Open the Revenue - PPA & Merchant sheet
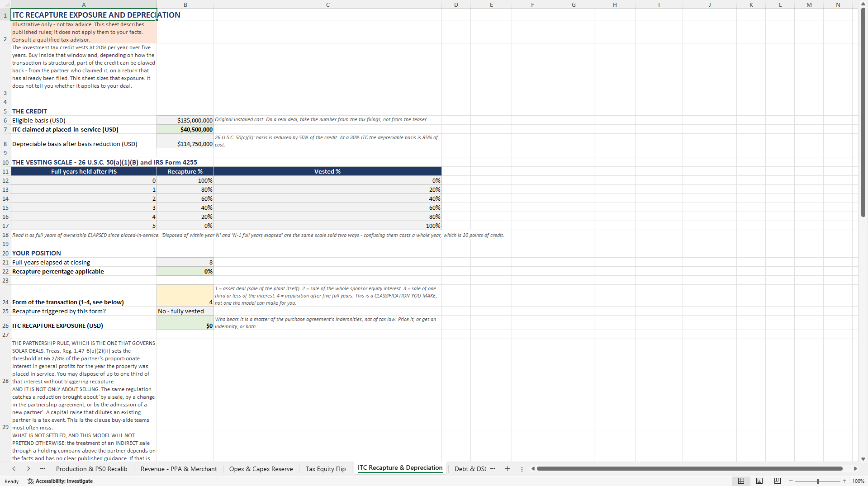The width and height of the screenshot is (868, 486). 179,469
